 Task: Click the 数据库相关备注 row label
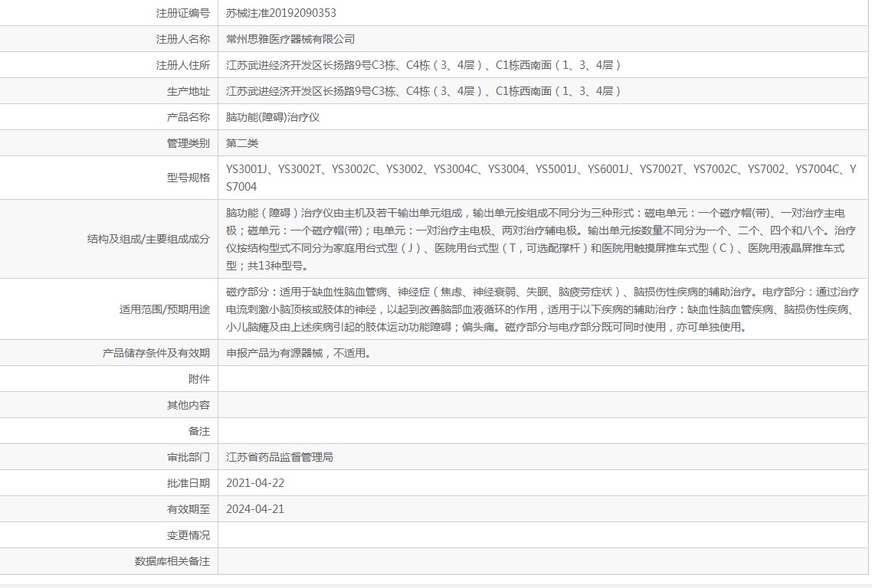[172, 561]
